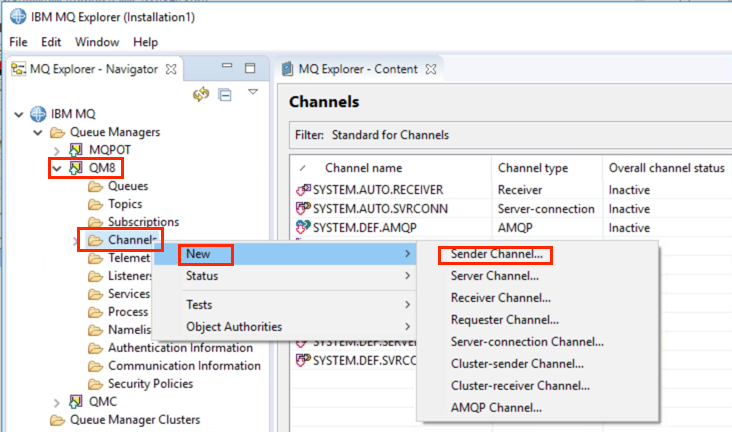Click the Process folder icon

(x=95, y=312)
